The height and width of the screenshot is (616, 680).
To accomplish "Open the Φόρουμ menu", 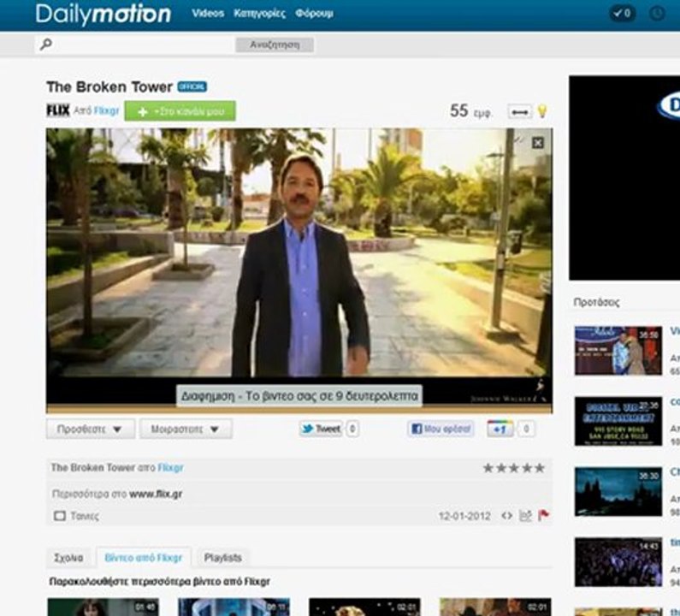I will (x=314, y=14).
